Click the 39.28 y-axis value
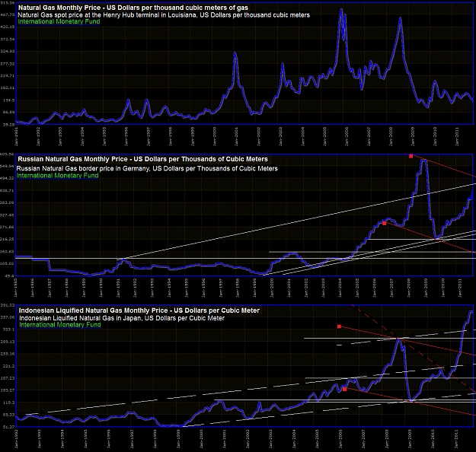This screenshot has width=476, height=452. pyautogui.click(x=9, y=124)
